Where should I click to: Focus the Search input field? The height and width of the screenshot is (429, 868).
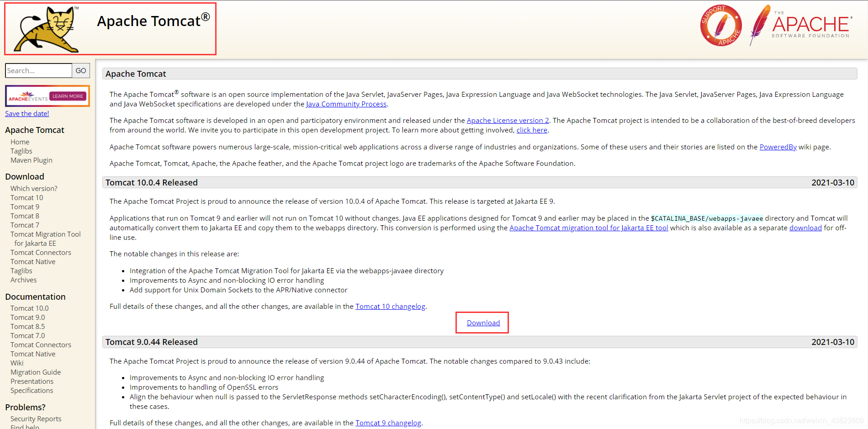click(x=38, y=70)
